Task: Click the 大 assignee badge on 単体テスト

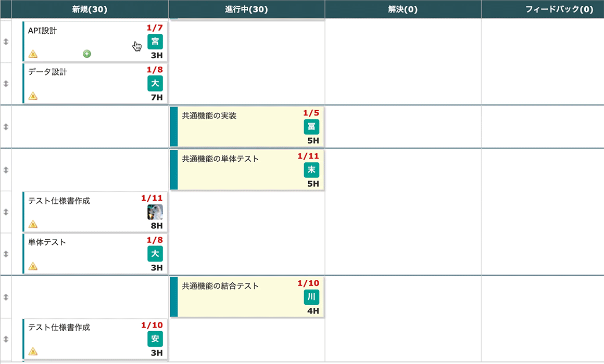Action: (155, 254)
